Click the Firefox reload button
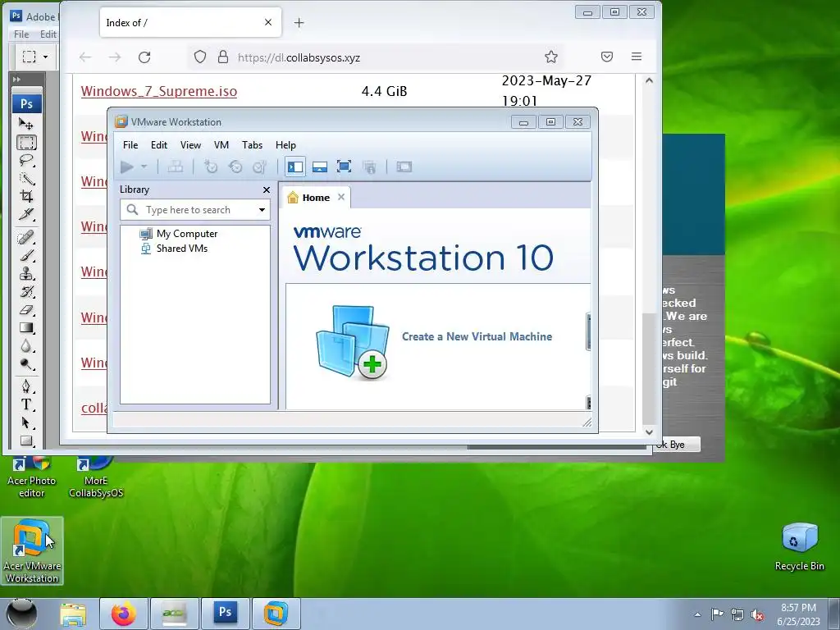The image size is (840, 630). click(144, 57)
